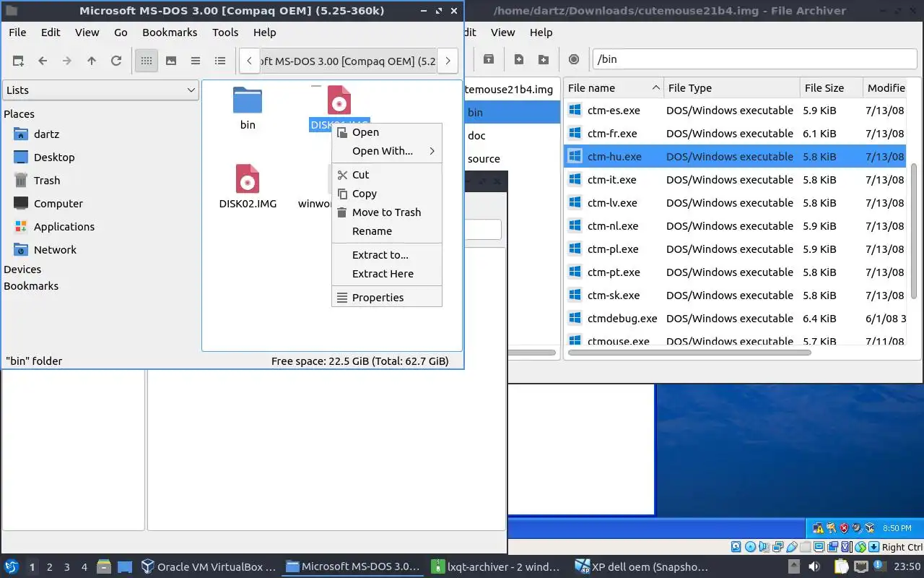Click the path bar folder button
Image resolution: width=924 pixels, height=578 pixels.
349,61
